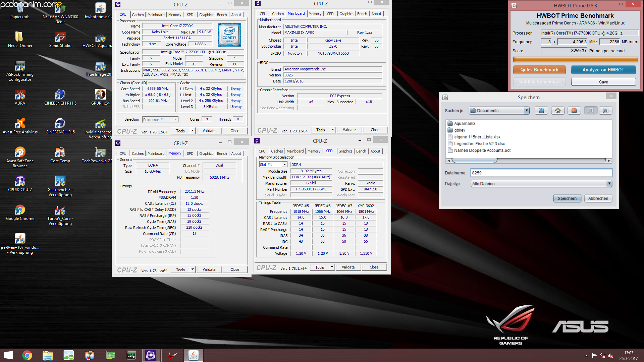Viewport: 644px width, 362px height.
Task: Select ASRock Timing Configurator desktop icon
Action: [x=20, y=70]
